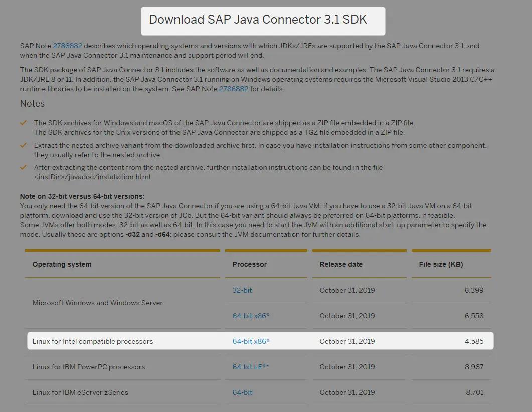Image resolution: width=532 pixels, height=412 pixels.
Task: Click file size value 8,967
Action: [474, 367]
